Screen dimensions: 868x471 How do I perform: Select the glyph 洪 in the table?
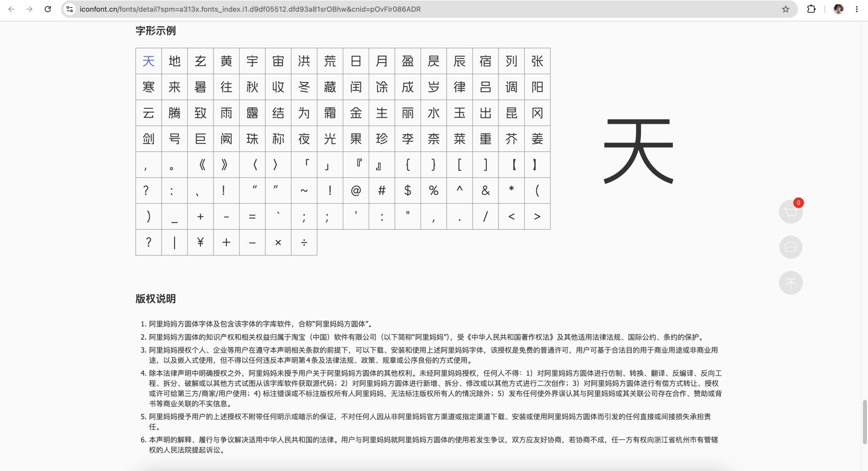click(x=304, y=61)
